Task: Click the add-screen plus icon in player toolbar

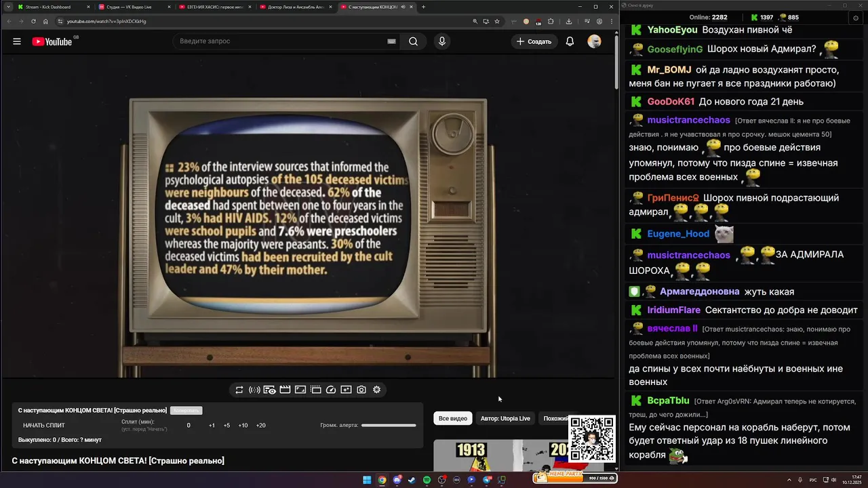Action: tap(346, 390)
